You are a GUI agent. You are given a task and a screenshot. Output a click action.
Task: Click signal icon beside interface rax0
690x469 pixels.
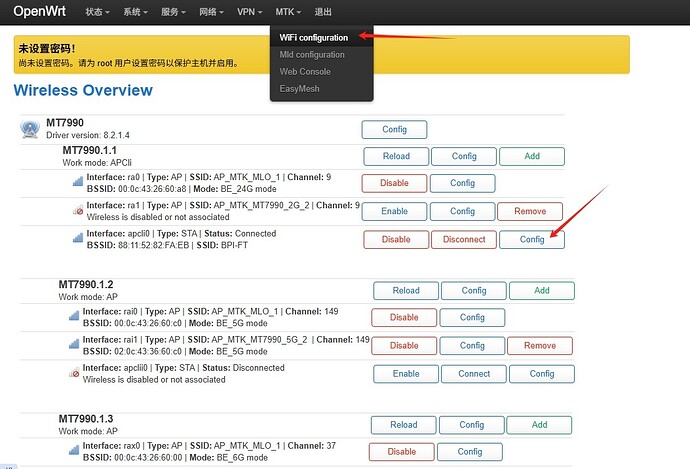point(74,450)
